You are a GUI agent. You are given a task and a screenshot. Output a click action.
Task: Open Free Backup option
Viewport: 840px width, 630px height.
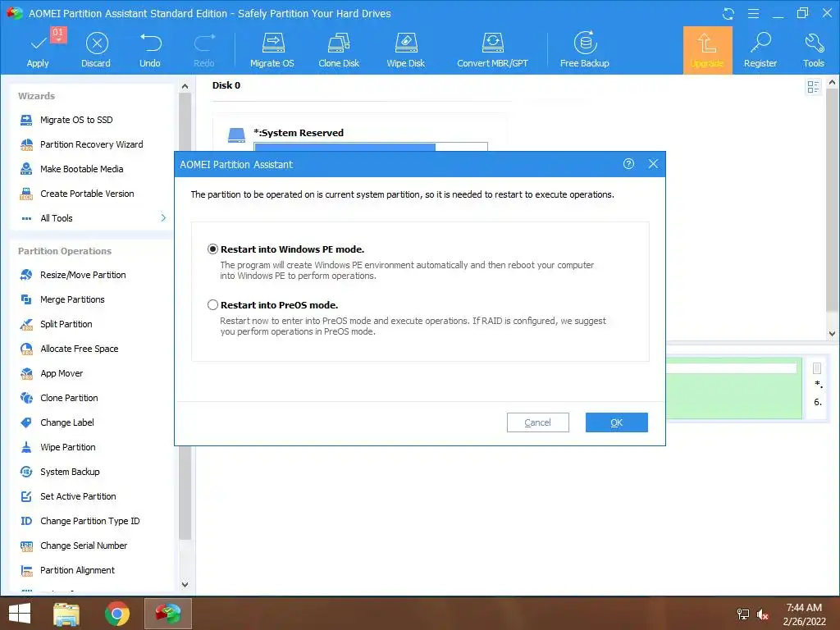584,49
